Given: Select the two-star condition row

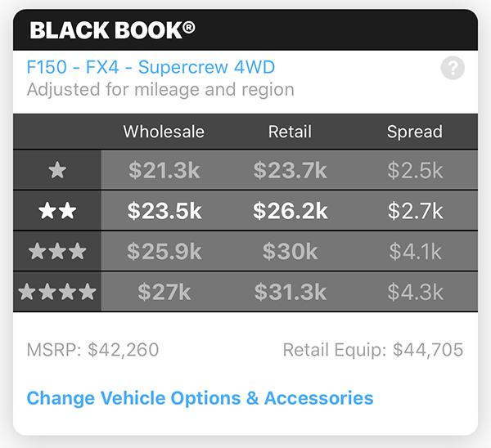Looking at the screenshot, I should coord(57,211).
